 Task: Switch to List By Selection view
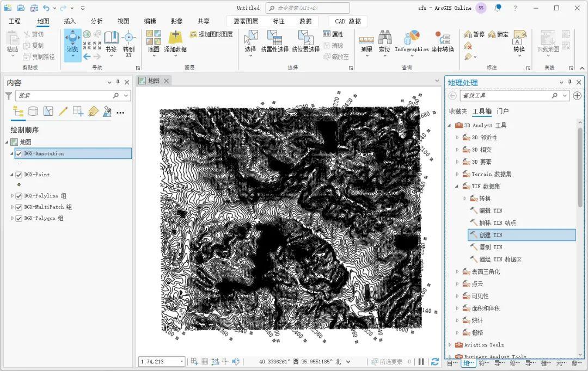pos(48,112)
